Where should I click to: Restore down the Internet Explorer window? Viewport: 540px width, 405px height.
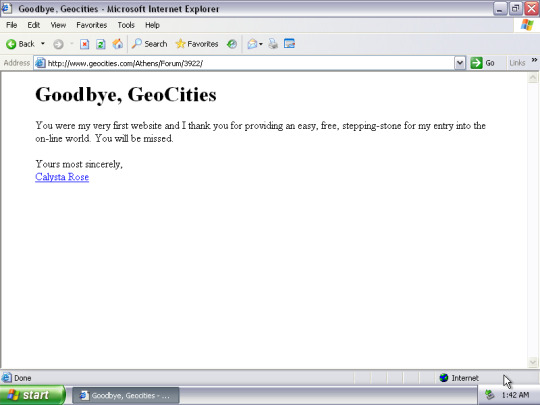[516, 9]
